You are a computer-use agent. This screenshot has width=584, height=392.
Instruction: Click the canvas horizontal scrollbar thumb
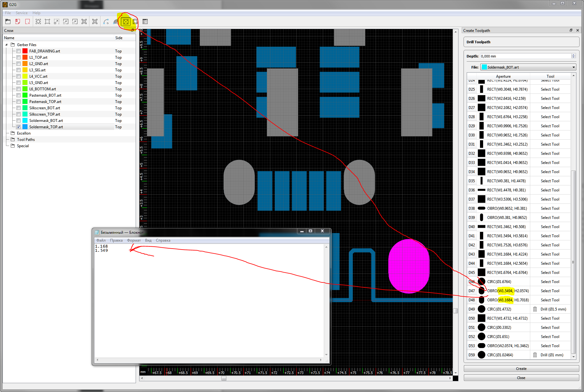pyautogui.click(x=224, y=378)
